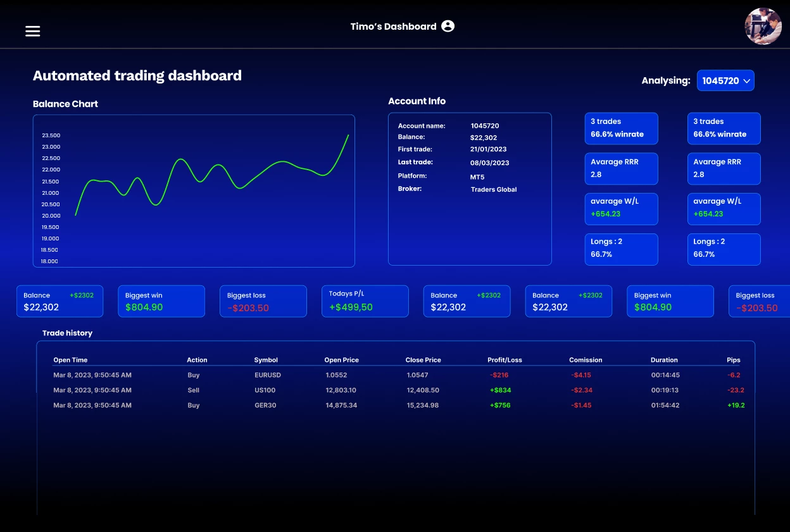The height and width of the screenshot is (532, 790).
Task: Click the 'avarage W/L +654.23' stat card
Action: pyautogui.click(x=621, y=209)
